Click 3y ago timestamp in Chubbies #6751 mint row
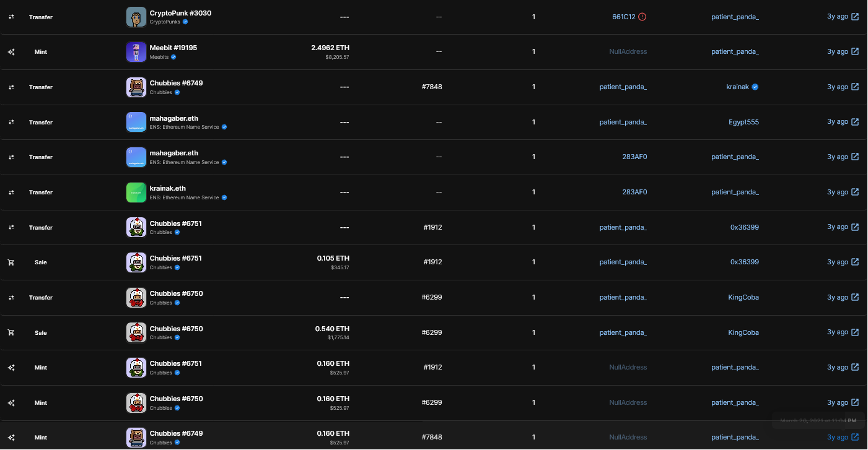 838,367
